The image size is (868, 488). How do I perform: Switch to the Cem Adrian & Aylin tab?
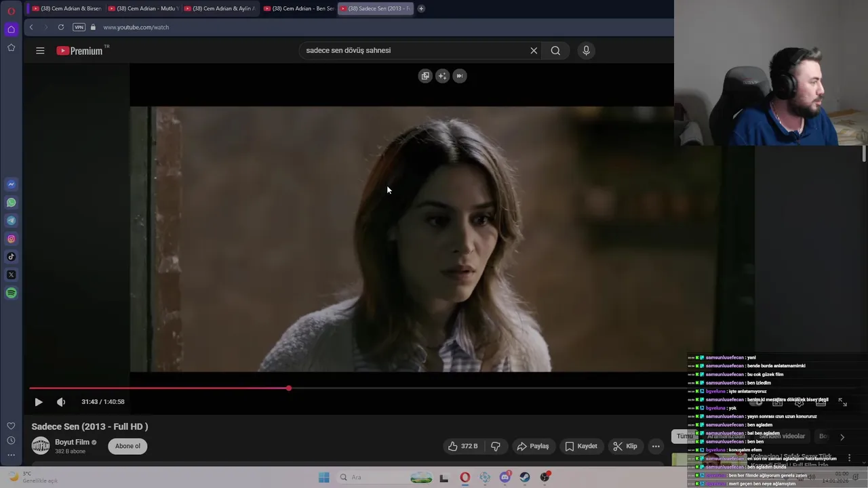tap(218, 9)
